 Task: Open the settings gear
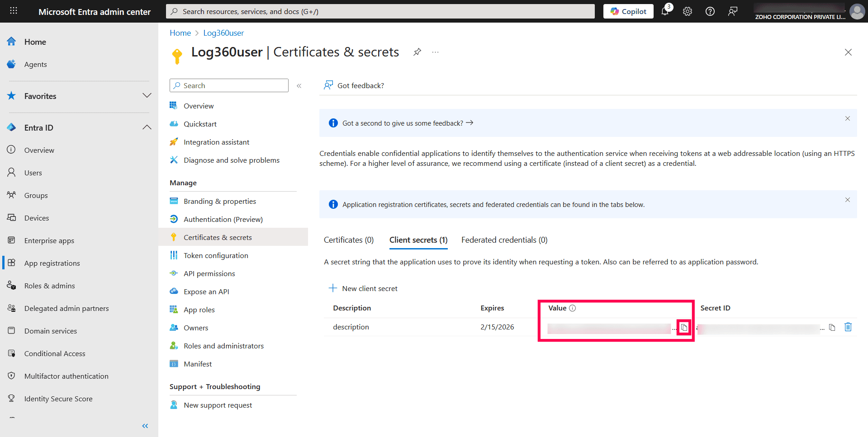[x=688, y=11]
